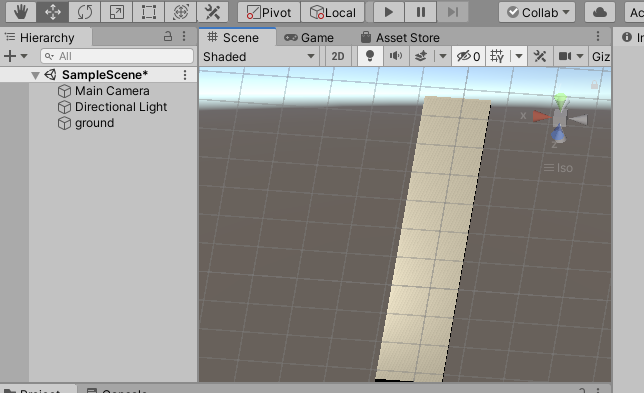The image size is (644, 393).
Task: Toggle Local handle rotation
Action: pos(333,12)
